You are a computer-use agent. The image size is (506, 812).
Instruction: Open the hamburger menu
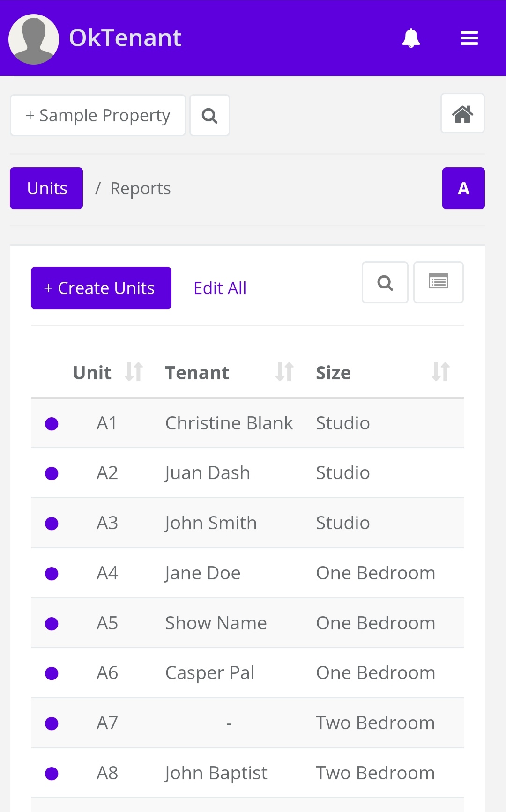point(469,38)
